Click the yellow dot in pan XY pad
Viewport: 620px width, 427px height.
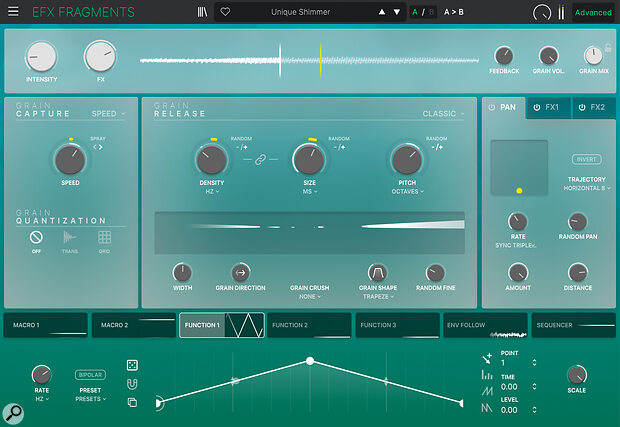pos(519,191)
